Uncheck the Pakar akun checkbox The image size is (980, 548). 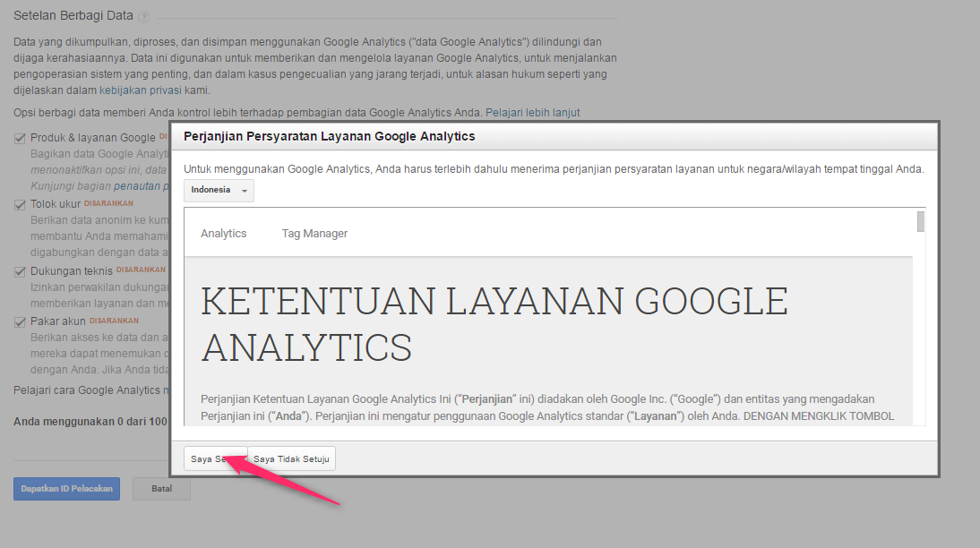[20, 321]
